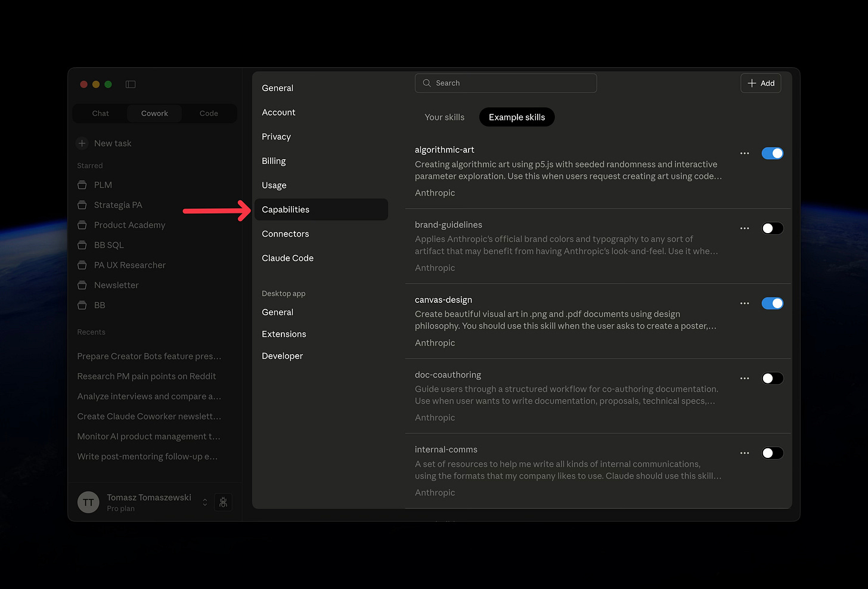Viewport: 868px width, 589px height.
Task: Open General under Desktop app
Action: (321, 312)
